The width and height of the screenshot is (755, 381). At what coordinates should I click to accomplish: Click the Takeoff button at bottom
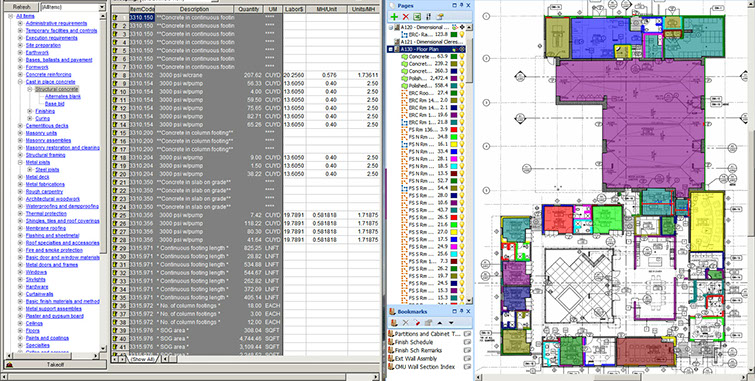(x=55, y=365)
